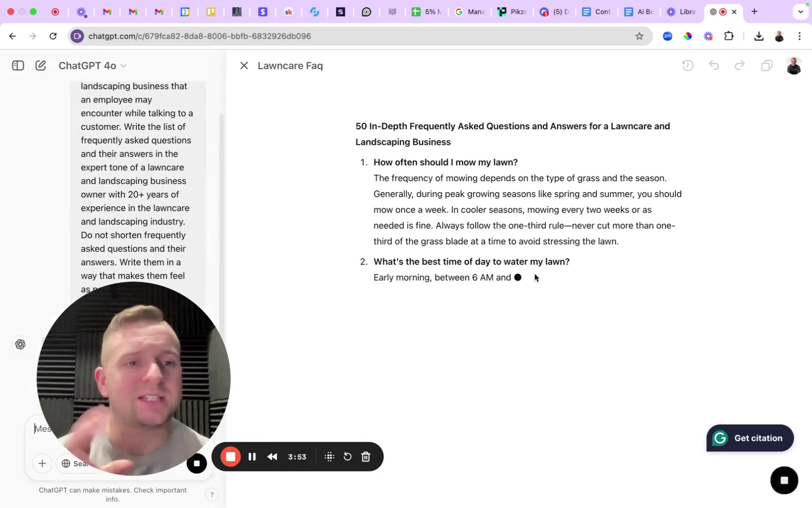Open Chrome's three-dot menu
The image size is (812, 508).
(799, 36)
